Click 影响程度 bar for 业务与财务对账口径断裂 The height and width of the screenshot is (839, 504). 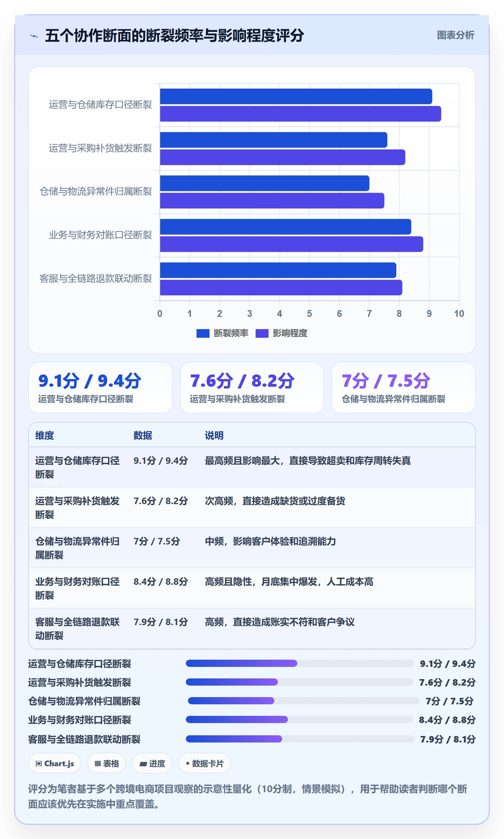coord(292,244)
